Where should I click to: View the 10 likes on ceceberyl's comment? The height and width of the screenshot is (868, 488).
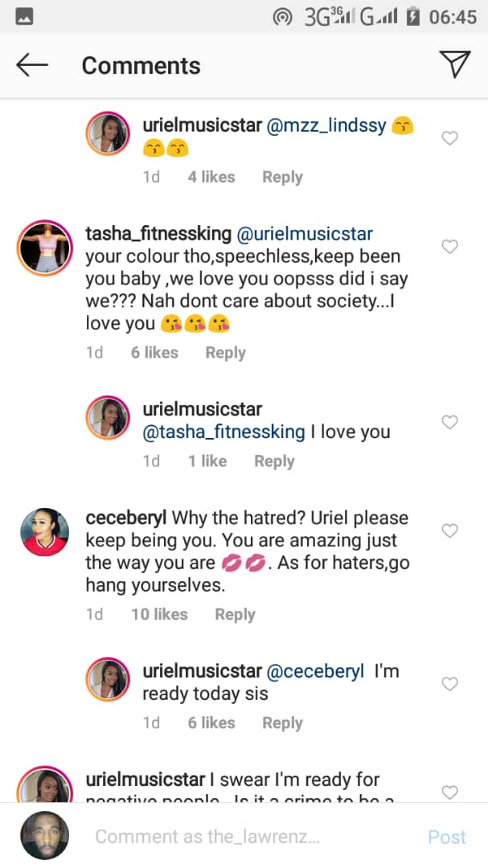tap(159, 614)
